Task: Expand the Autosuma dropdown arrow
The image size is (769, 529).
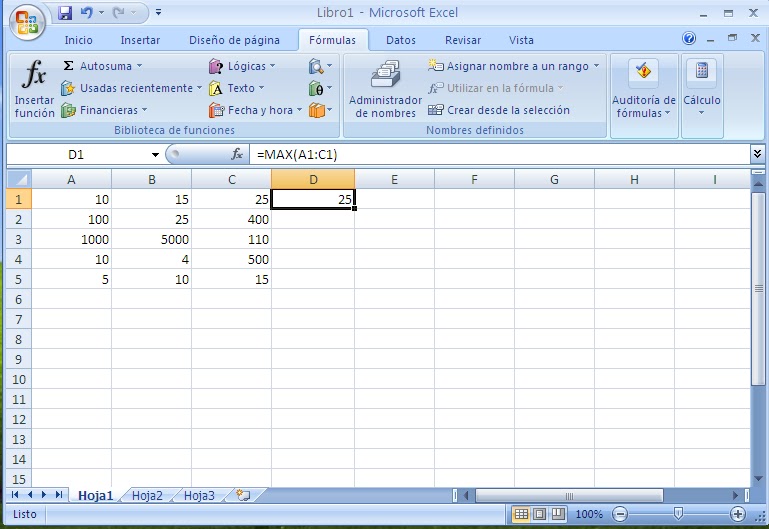Action: (140, 66)
